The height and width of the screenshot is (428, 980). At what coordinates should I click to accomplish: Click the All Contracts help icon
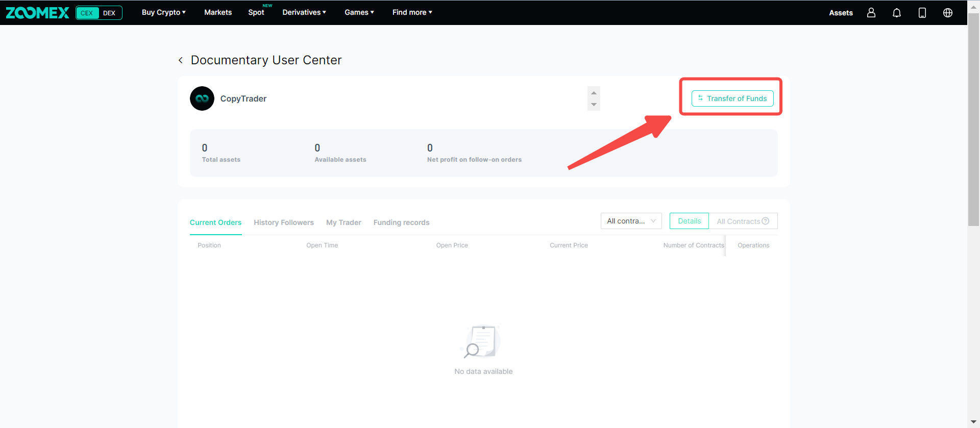[x=765, y=221]
